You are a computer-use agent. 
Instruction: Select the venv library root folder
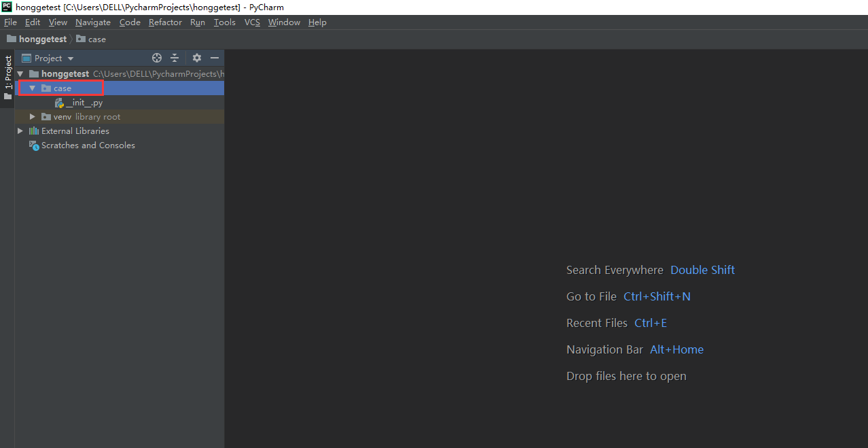tap(120, 117)
